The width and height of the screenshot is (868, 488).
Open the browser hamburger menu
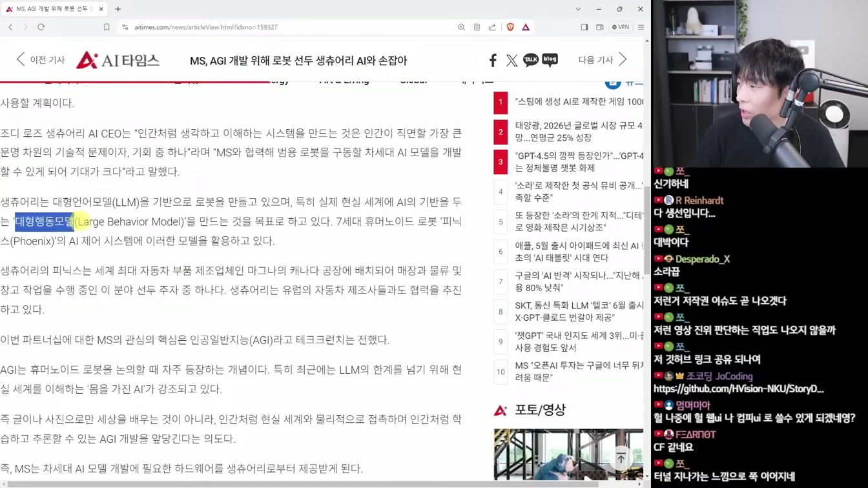click(641, 27)
